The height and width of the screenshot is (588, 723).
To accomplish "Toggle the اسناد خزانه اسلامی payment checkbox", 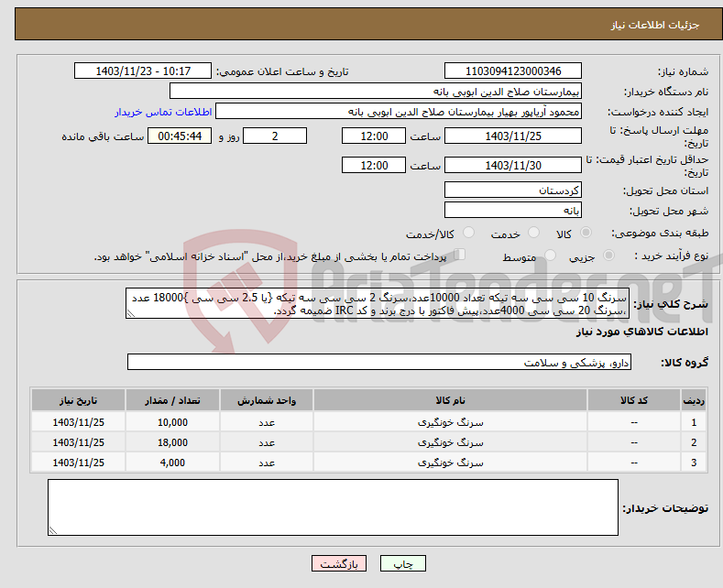I will pos(460,255).
